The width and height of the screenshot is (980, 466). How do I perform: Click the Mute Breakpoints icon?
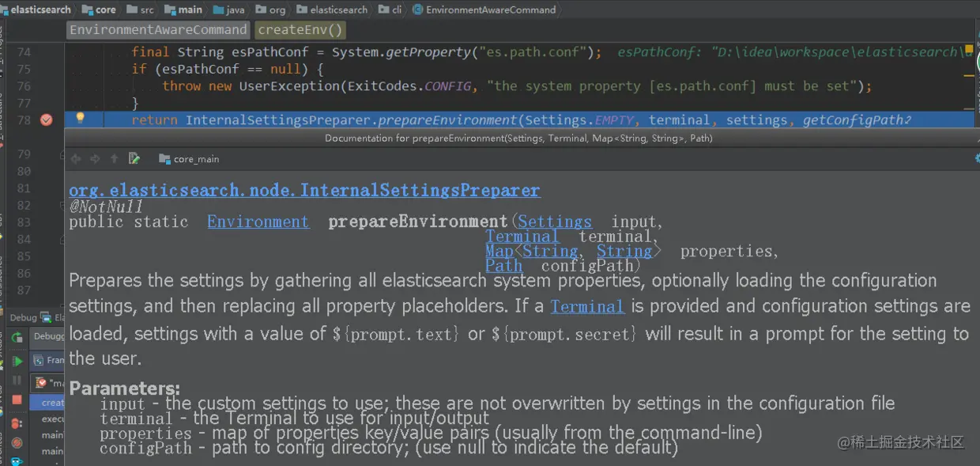pos(17,443)
